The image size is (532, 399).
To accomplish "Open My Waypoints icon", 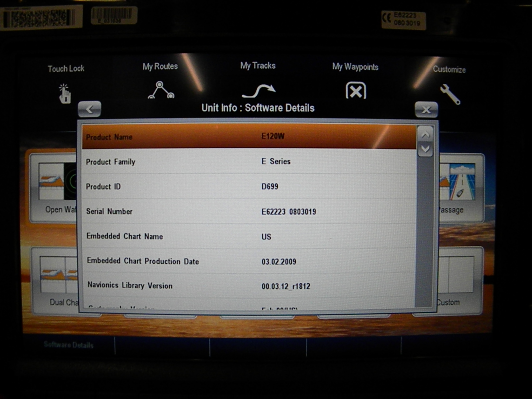I will pos(356,90).
